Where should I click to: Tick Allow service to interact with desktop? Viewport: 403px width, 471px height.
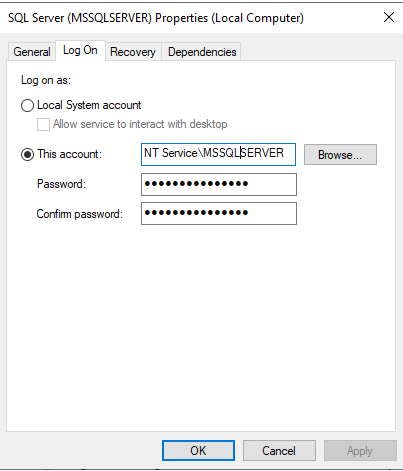click(x=43, y=124)
